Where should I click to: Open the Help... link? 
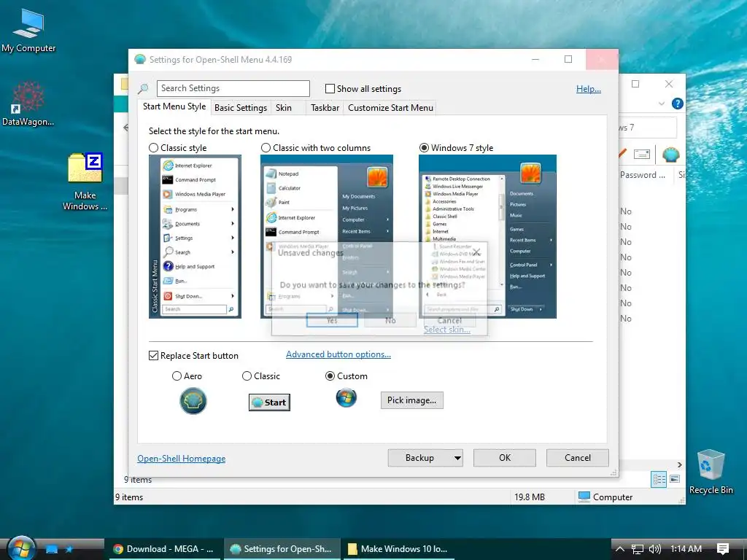click(589, 89)
